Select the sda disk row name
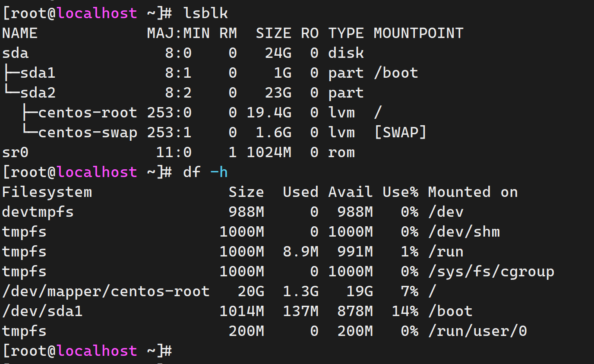Screen dimensions: 594x364 click(x=16, y=53)
